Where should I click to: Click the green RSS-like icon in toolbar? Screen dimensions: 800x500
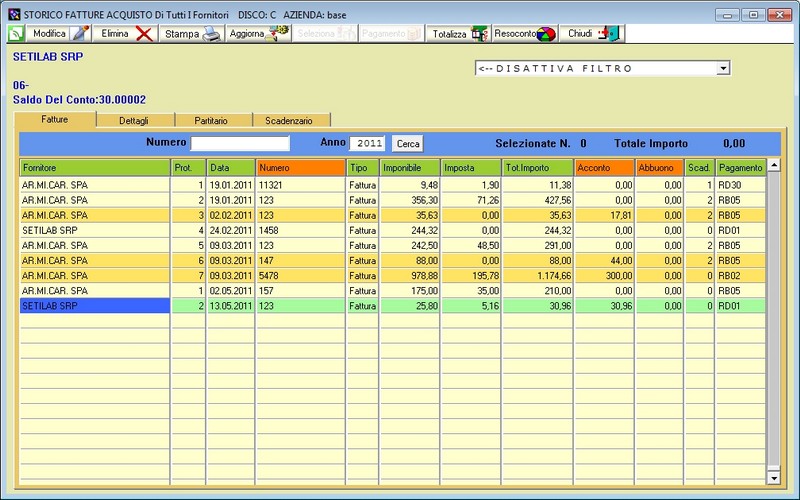[16, 34]
